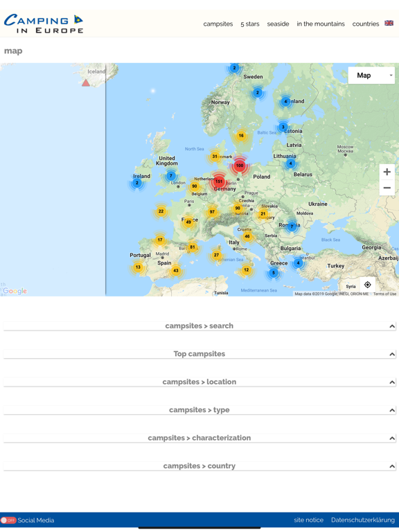399x532 pixels.
Task: Open the English flag language selector
Action: [389, 23]
